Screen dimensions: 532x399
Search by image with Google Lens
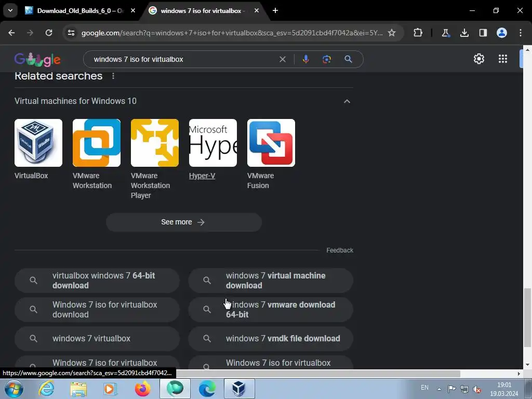point(327,59)
